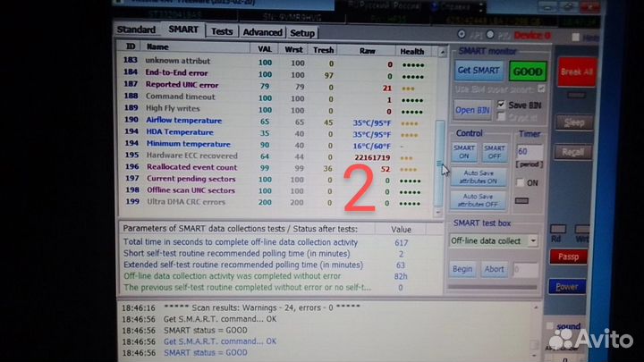Click the Wrst column header
The width and height of the screenshot is (644, 362).
click(x=293, y=49)
